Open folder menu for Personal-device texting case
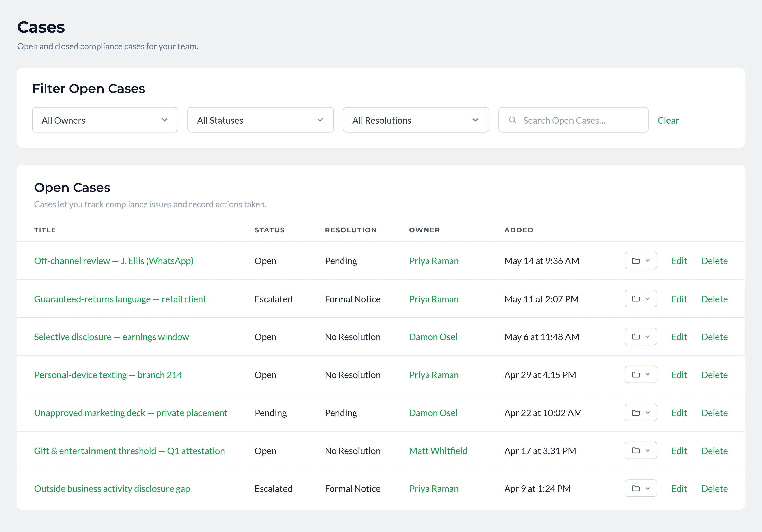Screen dimensions: 762x532 coord(640,374)
